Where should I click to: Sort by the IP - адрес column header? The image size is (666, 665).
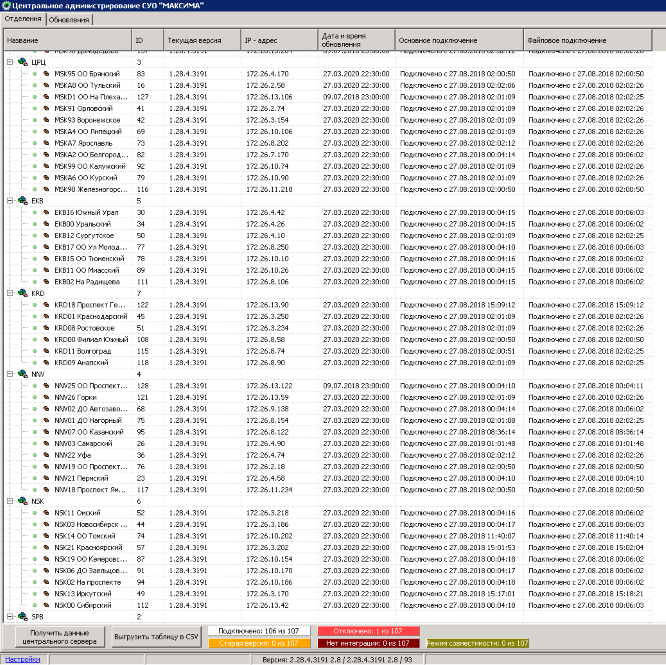tap(279, 40)
